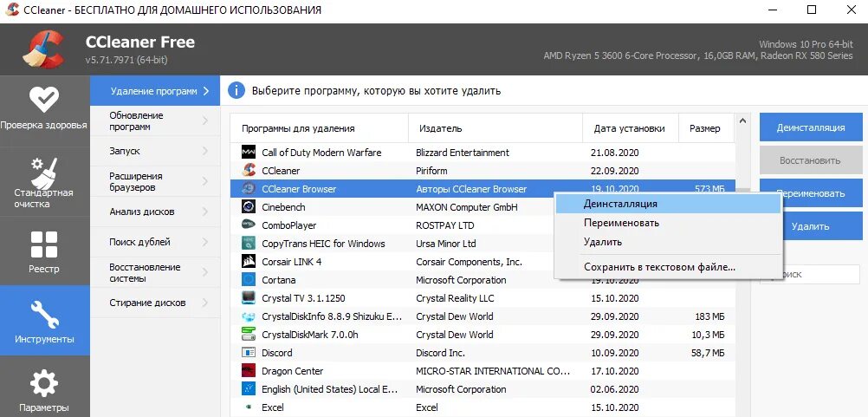The height and width of the screenshot is (417, 868).
Task: Click the CrystalDiskMark program icon
Action: coord(249,335)
